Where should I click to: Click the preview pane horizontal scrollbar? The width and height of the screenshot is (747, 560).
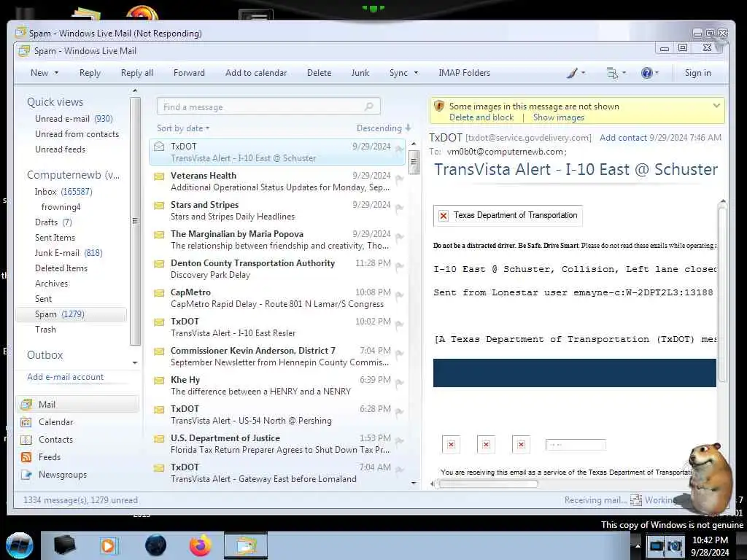488,484
